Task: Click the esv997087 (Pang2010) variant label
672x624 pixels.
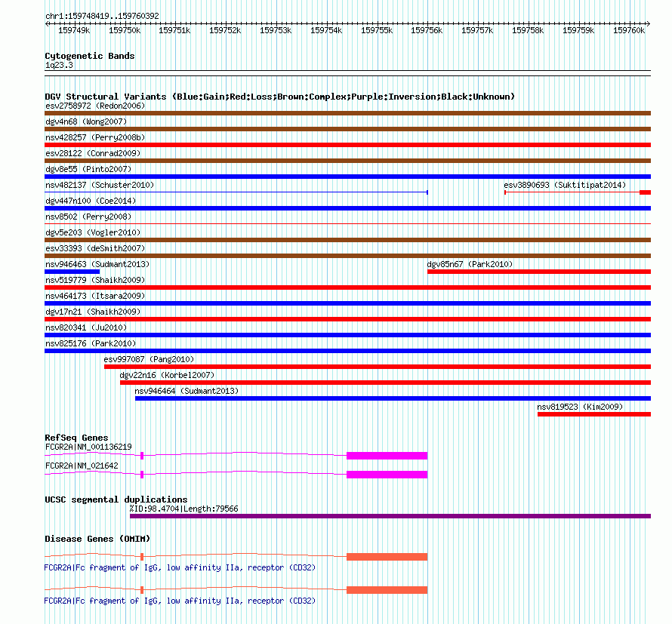Action: (x=149, y=359)
